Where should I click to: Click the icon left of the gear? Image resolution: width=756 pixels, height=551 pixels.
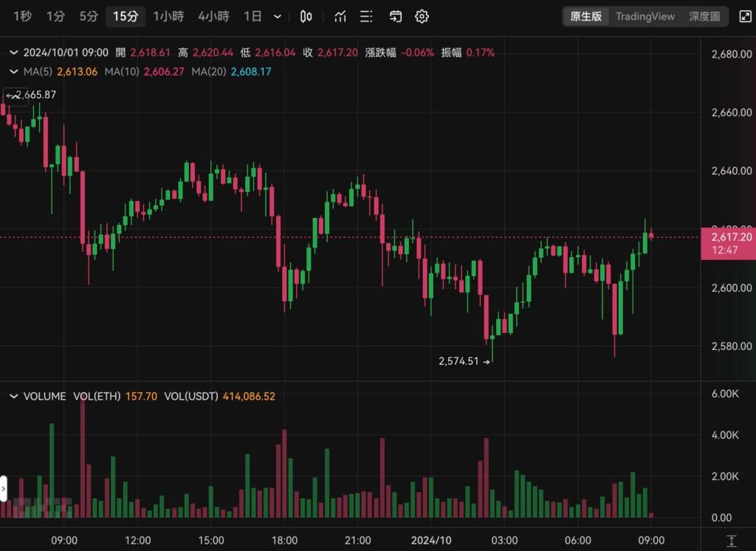(396, 16)
